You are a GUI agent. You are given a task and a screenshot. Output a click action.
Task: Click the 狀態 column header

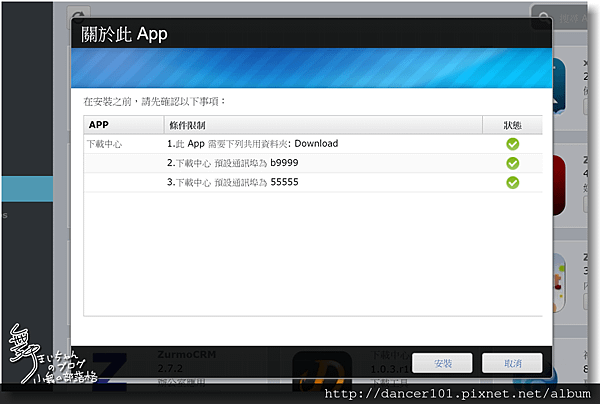point(512,125)
